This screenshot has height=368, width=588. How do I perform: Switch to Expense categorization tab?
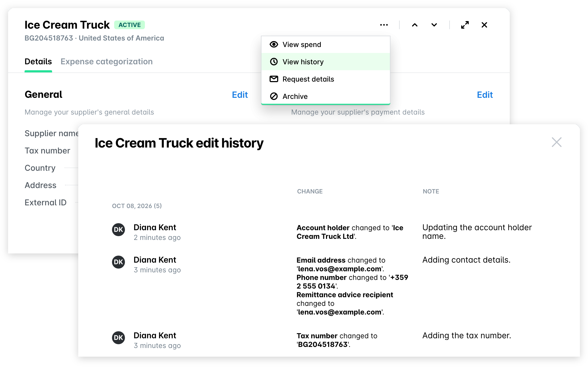(107, 62)
